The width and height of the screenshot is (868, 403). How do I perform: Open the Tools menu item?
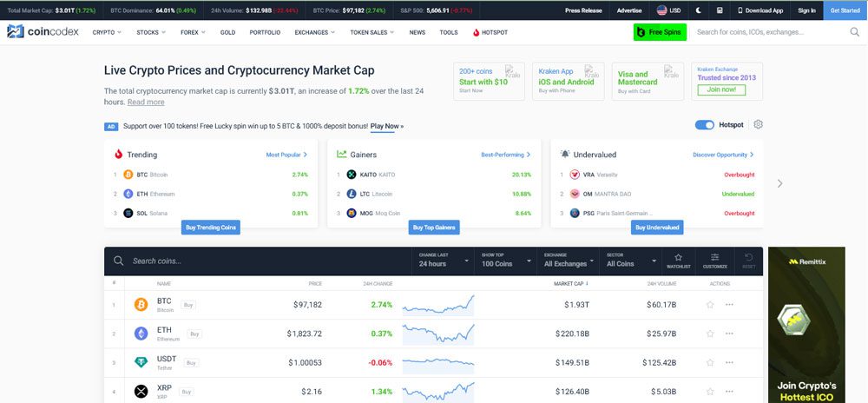point(449,32)
